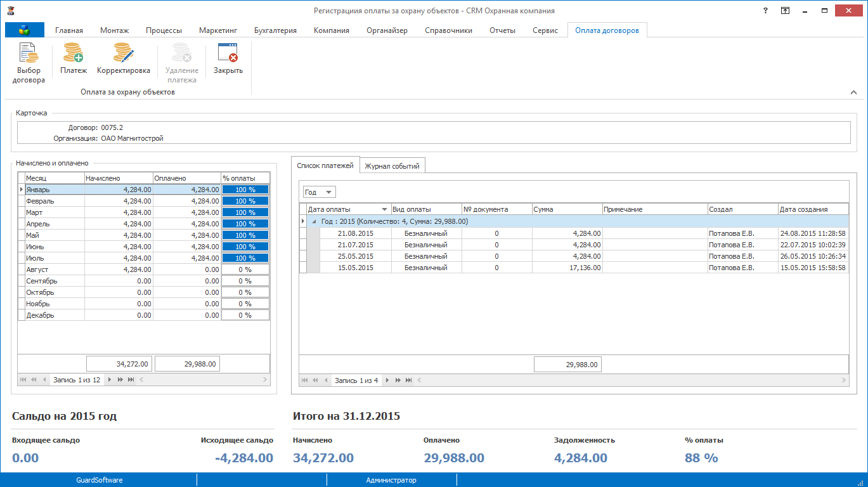
Task: Click the 29,988.00 total box under payments grid
Action: [x=567, y=365]
